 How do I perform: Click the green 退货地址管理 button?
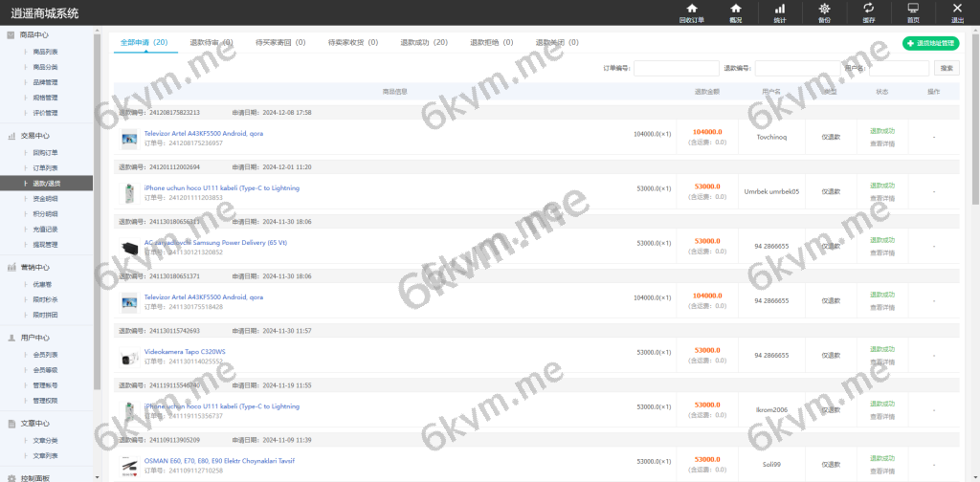click(929, 43)
